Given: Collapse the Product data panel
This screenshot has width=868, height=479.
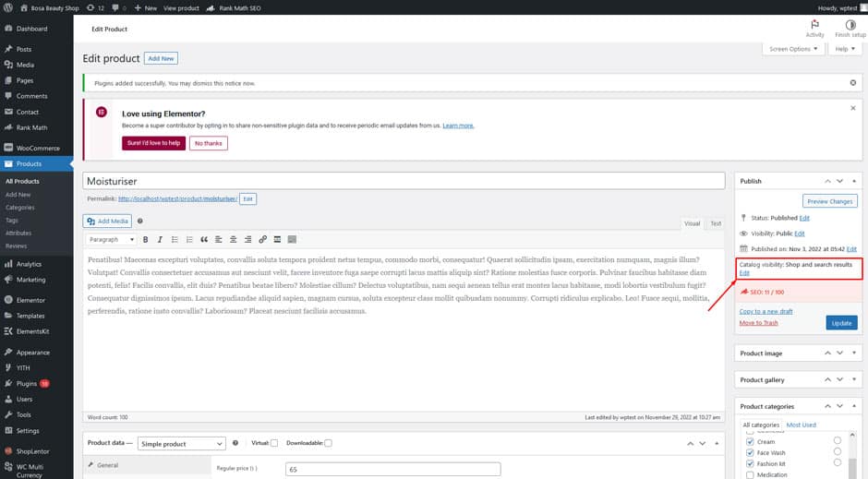Looking at the screenshot, I should (717, 444).
